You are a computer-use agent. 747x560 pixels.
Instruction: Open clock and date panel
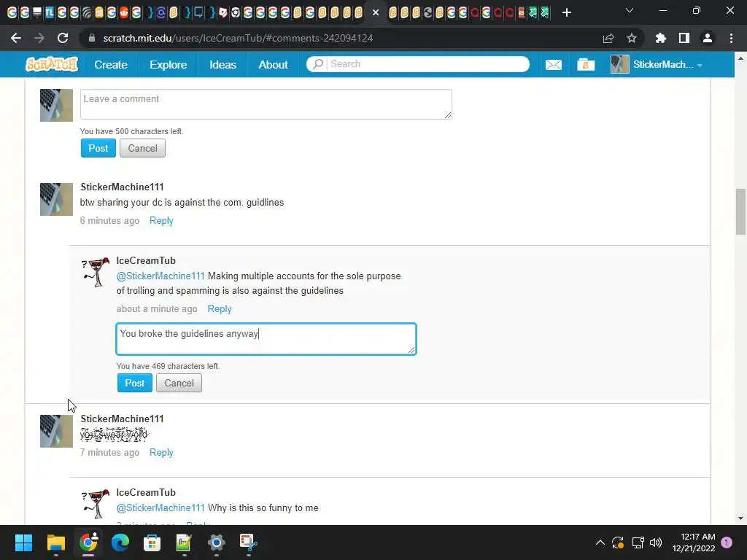pos(694,542)
